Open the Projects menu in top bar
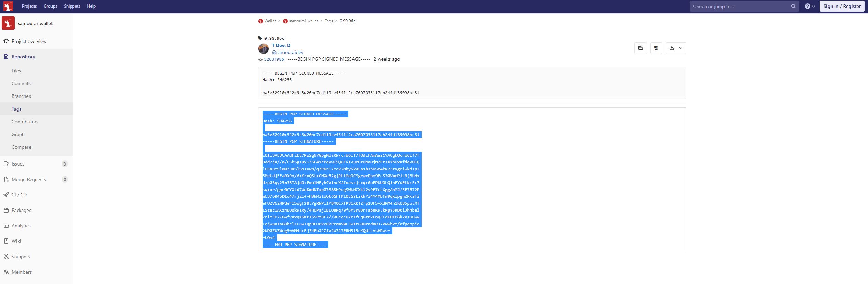This screenshot has width=868, height=284. [x=29, y=6]
